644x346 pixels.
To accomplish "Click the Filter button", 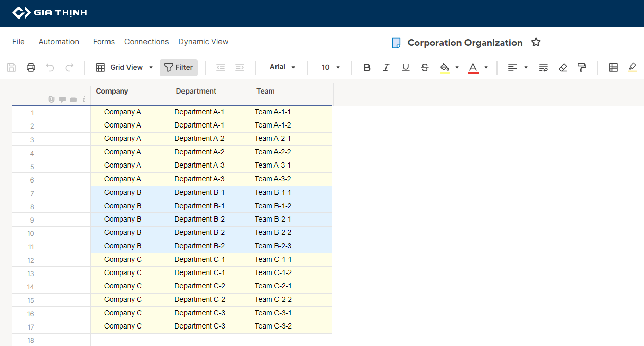I will (x=178, y=67).
